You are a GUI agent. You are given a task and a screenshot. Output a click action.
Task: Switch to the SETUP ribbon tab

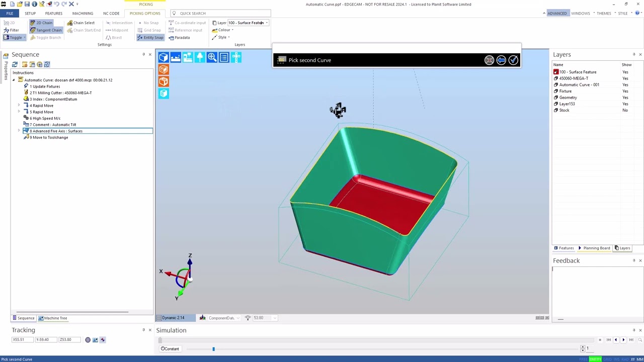tap(30, 13)
